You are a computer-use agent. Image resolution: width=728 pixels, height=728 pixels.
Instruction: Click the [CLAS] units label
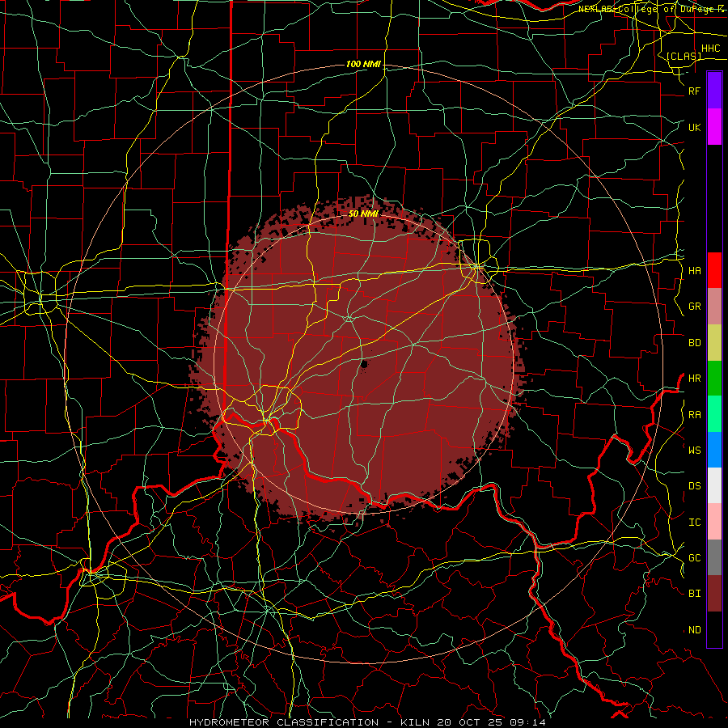pos(684,56)
